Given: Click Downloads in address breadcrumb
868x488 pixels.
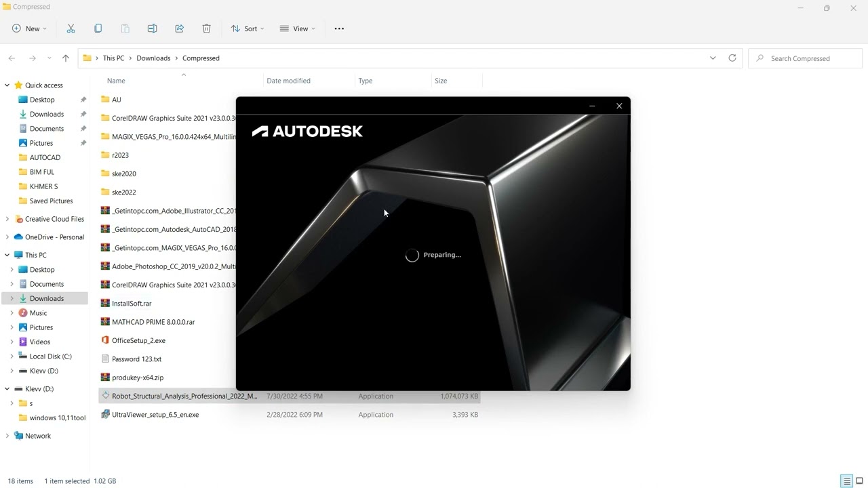Looking at the screenshot, I should (153, 58).
